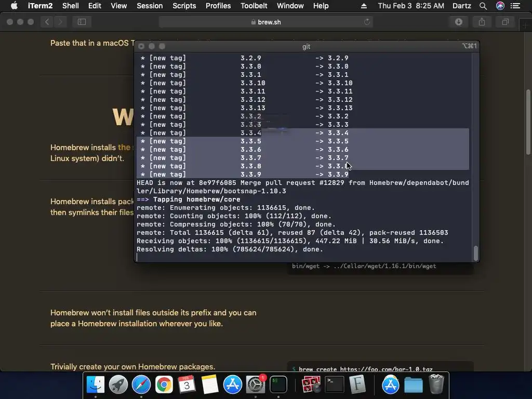Viewport: 532px width, 399px height.
Task: Click the date and time in menu bar
Action: 411,6
